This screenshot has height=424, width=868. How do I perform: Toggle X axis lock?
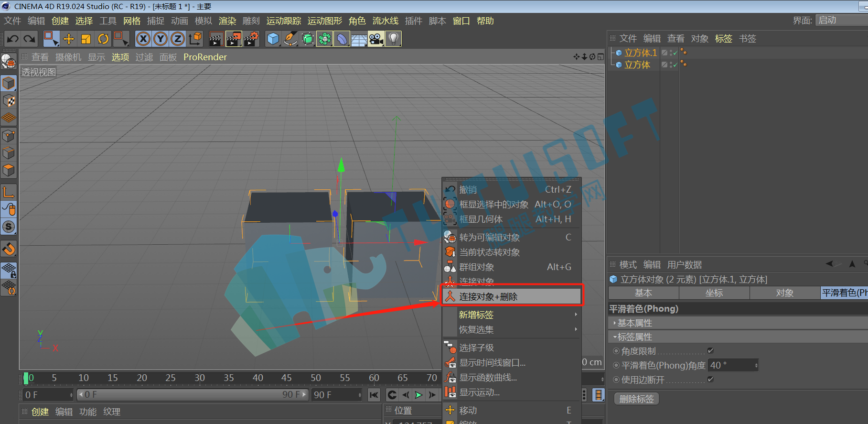point(143,39)
